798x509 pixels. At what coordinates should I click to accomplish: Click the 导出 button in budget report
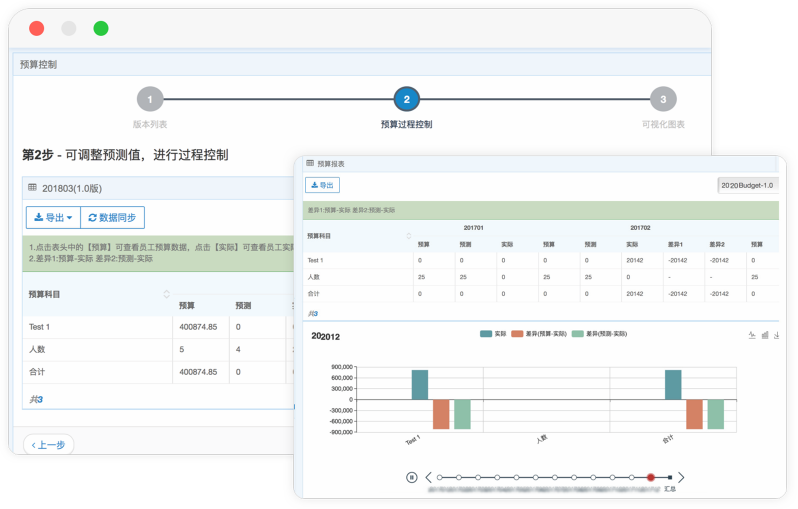click(322, 185)
